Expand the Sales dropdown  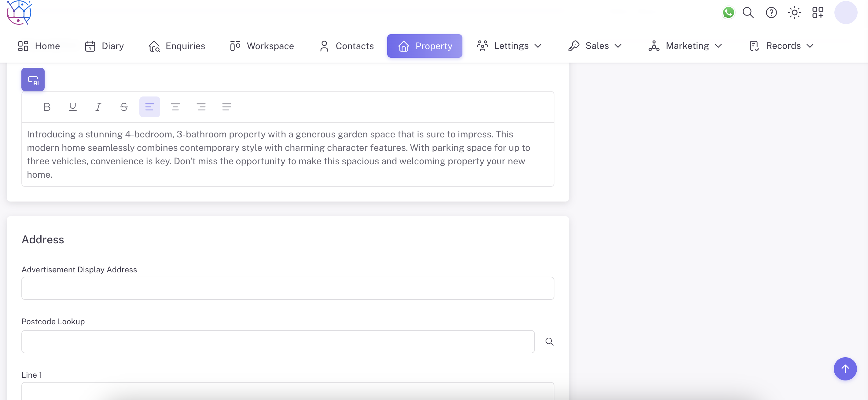click(618, 46)
